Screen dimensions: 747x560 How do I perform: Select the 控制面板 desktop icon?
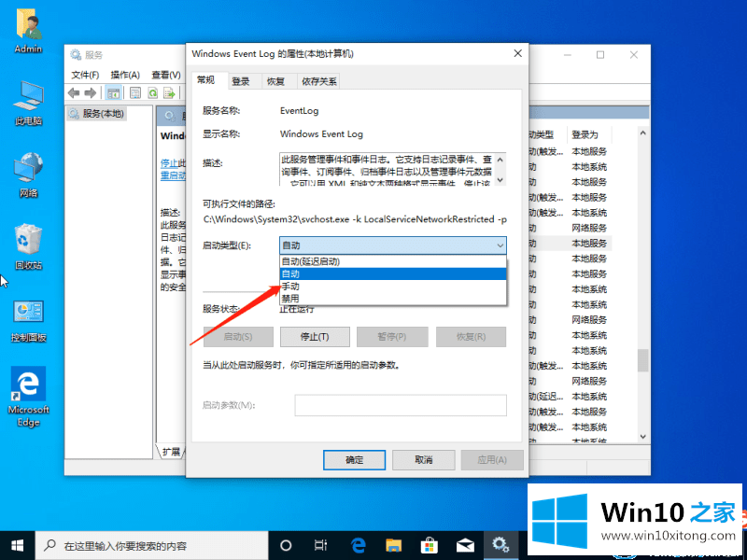point(28,321)
